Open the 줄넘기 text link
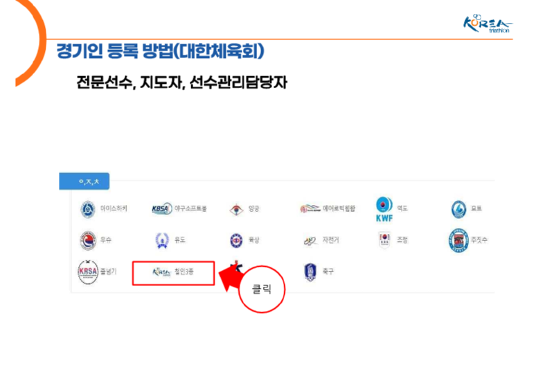554x392 pixels. (108, 271)
